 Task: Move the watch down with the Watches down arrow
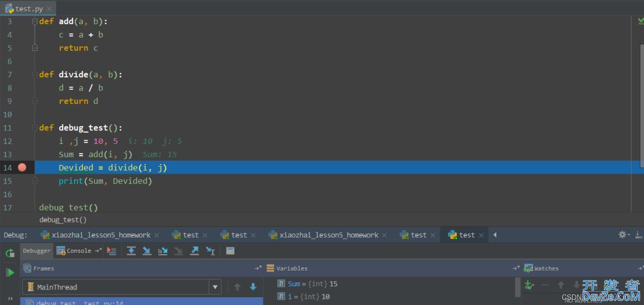pyautogui.click(x=577, y=285)
